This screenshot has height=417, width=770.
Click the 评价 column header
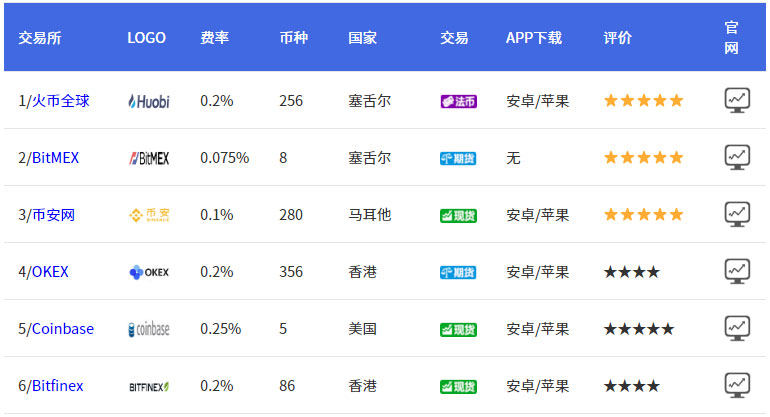click(618, 38)
